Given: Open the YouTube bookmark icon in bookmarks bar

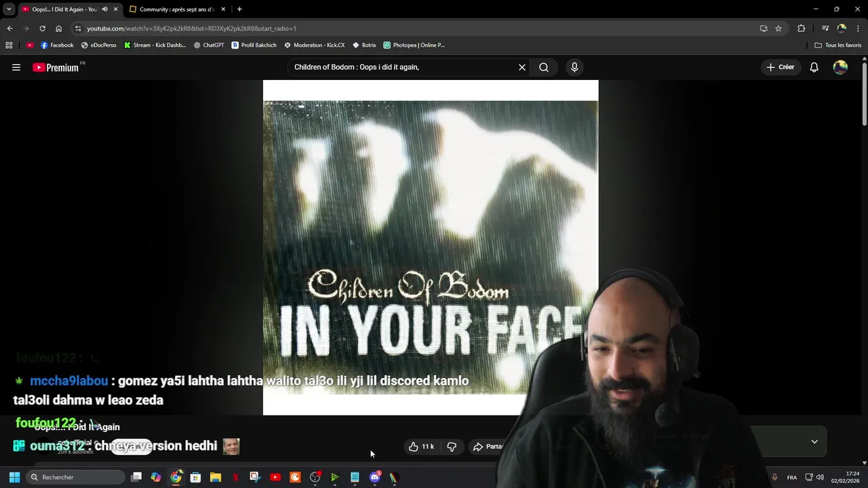Looking at the screenshot, I should [30, 45].
